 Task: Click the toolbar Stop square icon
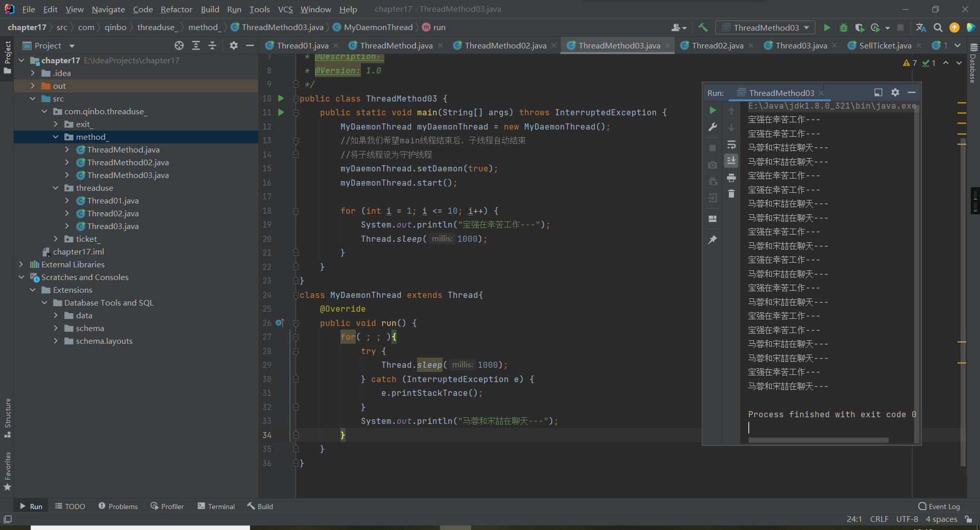tap(900, 28)
